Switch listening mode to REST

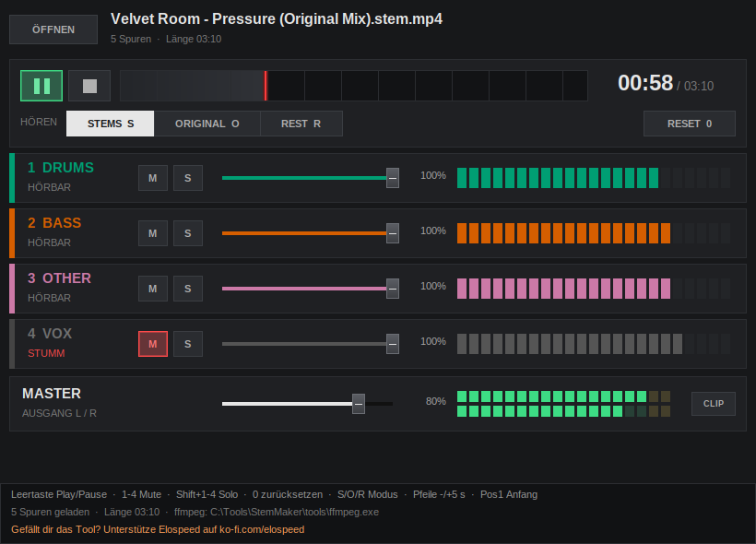(x=301, y=124)
